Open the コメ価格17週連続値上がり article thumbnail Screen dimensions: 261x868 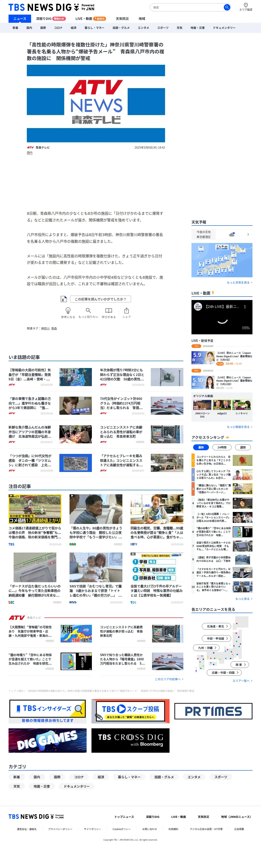click(x=35, y=509)
